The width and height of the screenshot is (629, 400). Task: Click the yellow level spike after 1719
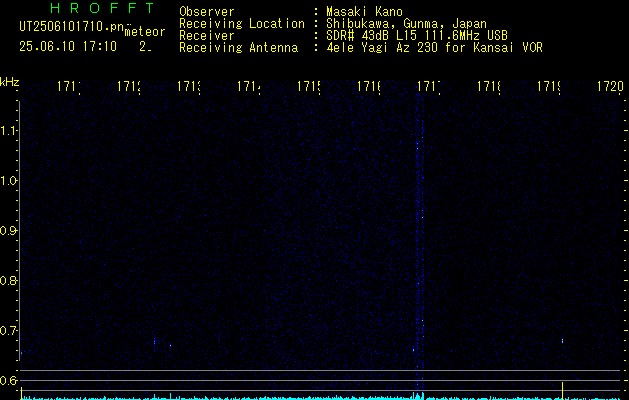click(x=562, y=390)
